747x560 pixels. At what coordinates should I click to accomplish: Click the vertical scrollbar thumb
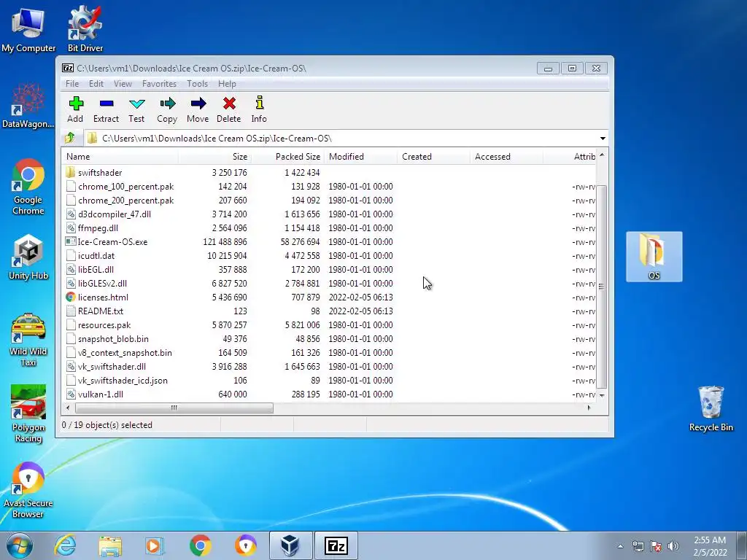(x=602, y=287)
